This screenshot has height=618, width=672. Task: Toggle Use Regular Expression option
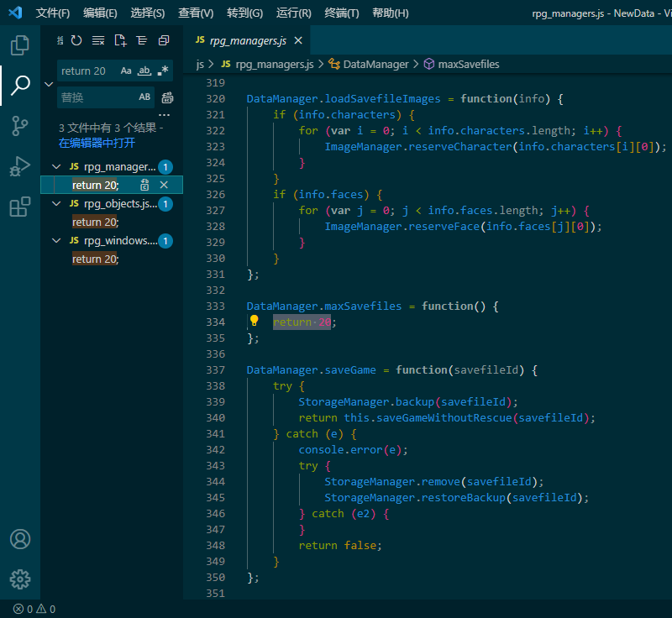(163, 71)
